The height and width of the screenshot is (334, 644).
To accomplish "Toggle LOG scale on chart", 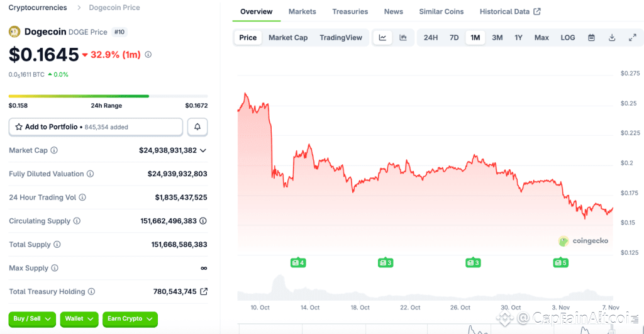I will point(567,38).
